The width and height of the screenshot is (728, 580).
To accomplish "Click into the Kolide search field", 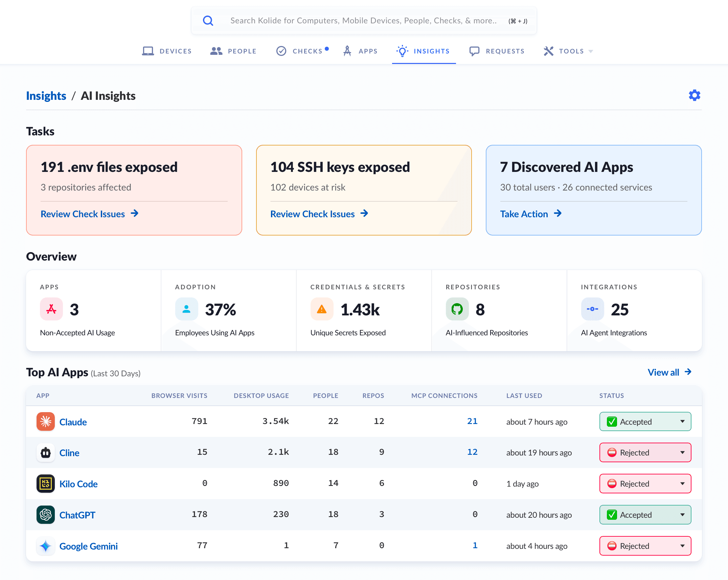I will 364,21.
